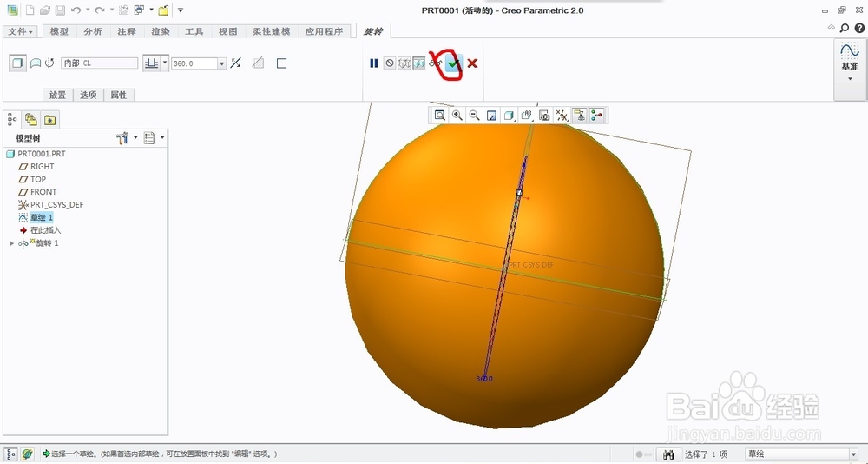Confirm the revolve with the green checkmark

[454, 63]
